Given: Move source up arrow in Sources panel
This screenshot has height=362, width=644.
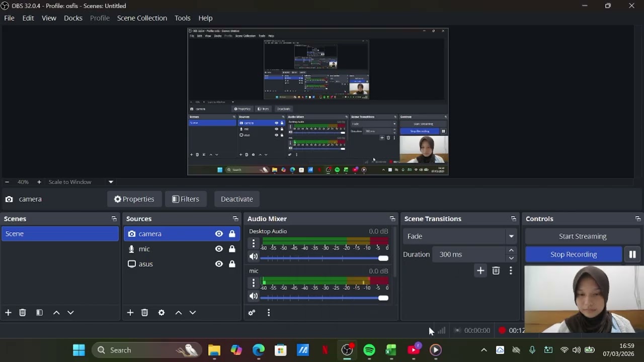Looking at the screenshot, I should pyautogui.click(x=179, y=313).
